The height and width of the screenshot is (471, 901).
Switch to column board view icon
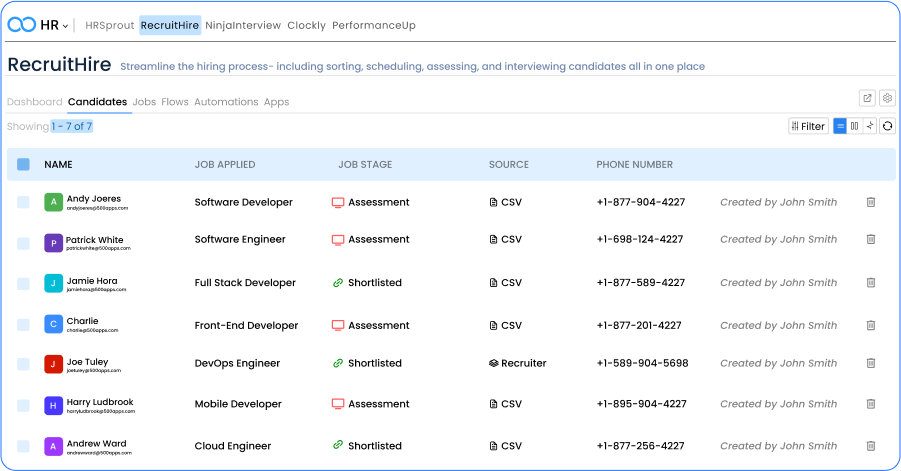(x=855, y=126)
